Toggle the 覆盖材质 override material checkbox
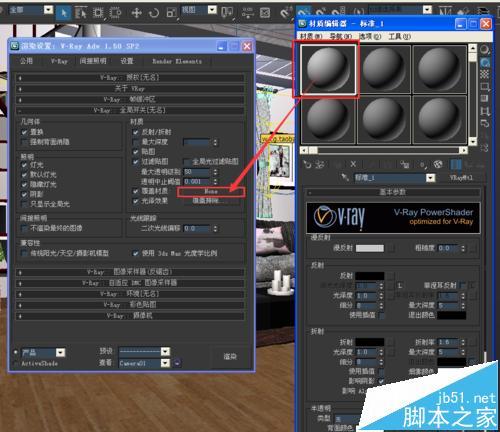 tap(136, 191)
